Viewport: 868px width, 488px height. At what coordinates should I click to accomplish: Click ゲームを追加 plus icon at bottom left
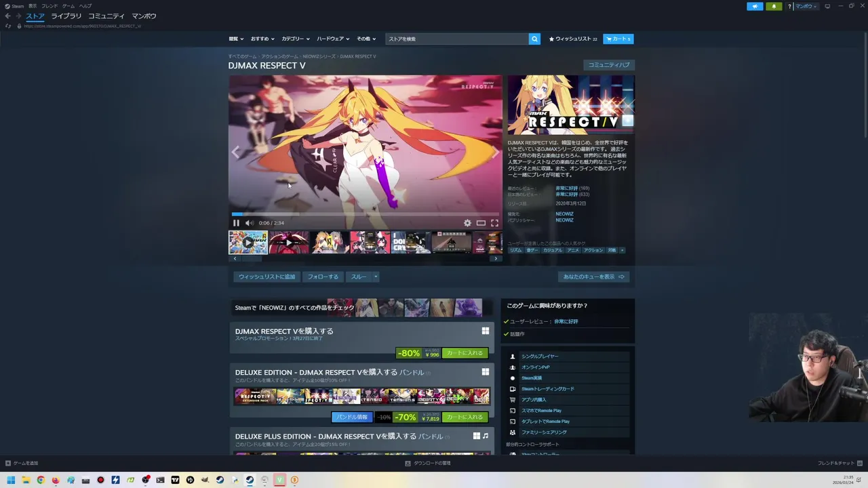click(x=8, y=464)
